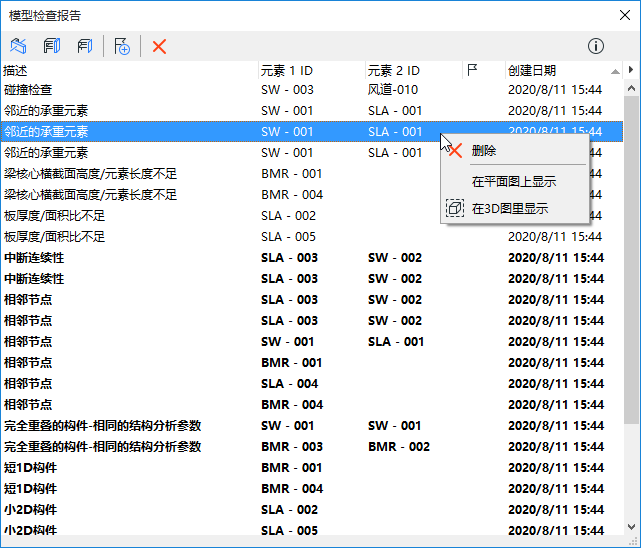Open the info icon at toolbar right

596,46
